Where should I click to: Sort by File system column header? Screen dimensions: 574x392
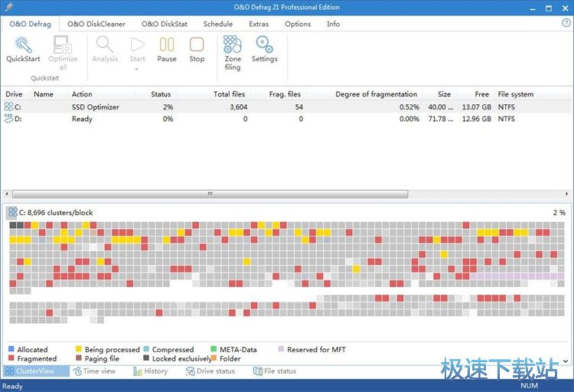point(532,93)
